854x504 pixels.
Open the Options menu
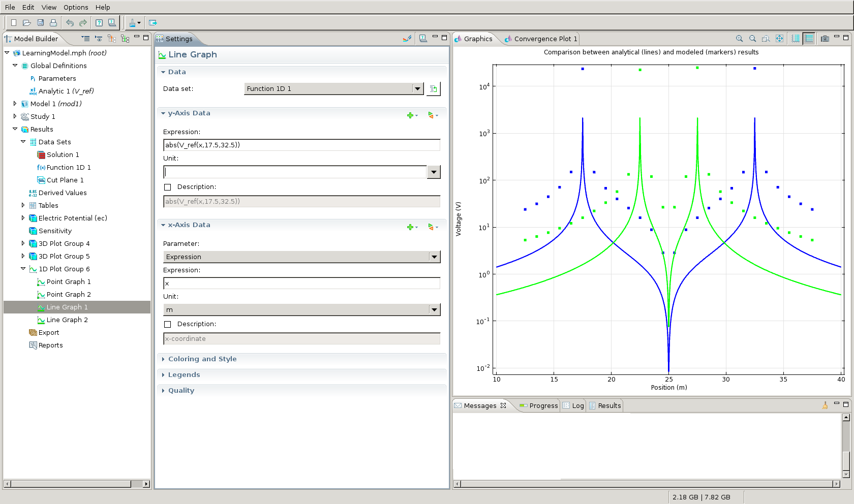click(x=76, y=7)
